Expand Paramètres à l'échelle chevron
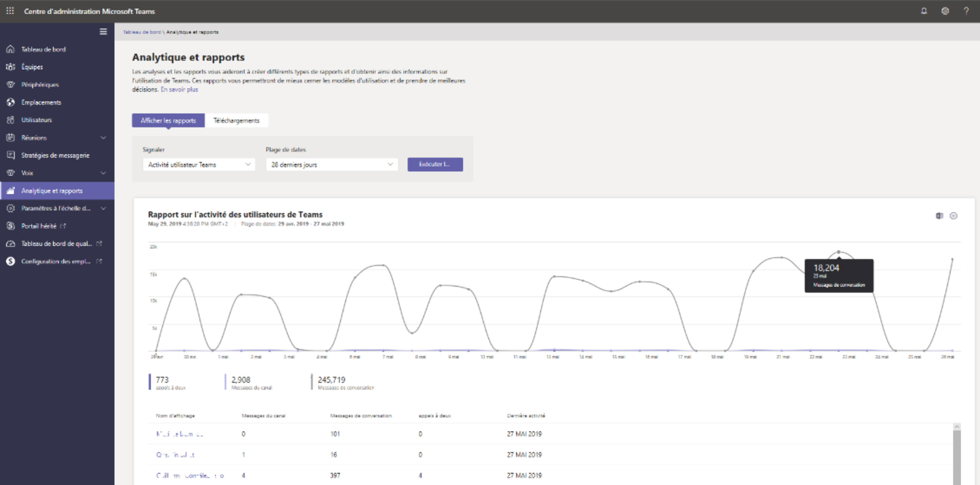The width and height of the screenshot is (980, 485). point(103,208)
